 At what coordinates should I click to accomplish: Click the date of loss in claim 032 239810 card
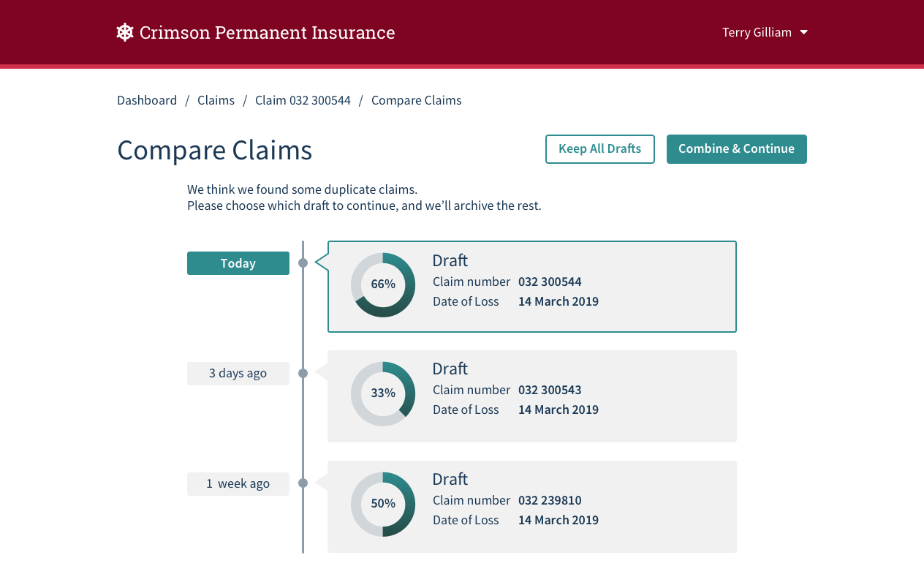pos(558,520)
